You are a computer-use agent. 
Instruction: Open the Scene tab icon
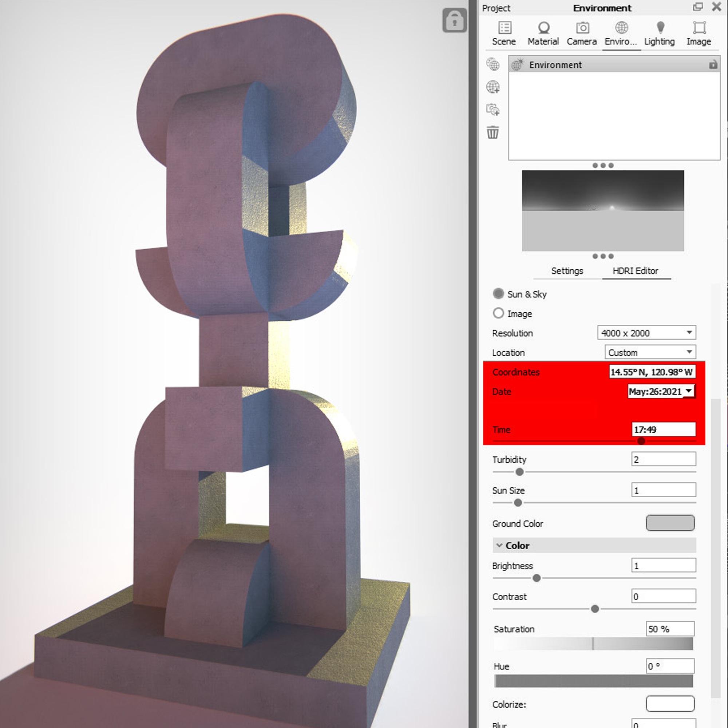point(504,28)
